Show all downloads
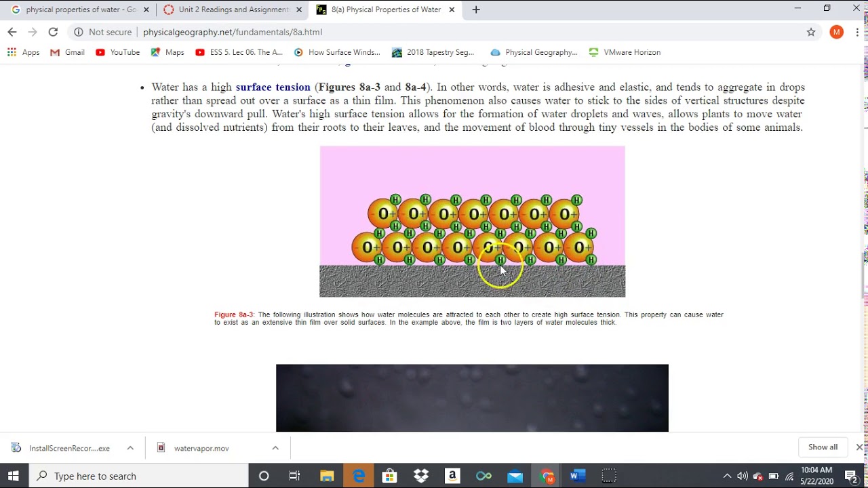Screen dimensions: 868x488 tap(823, 447)
